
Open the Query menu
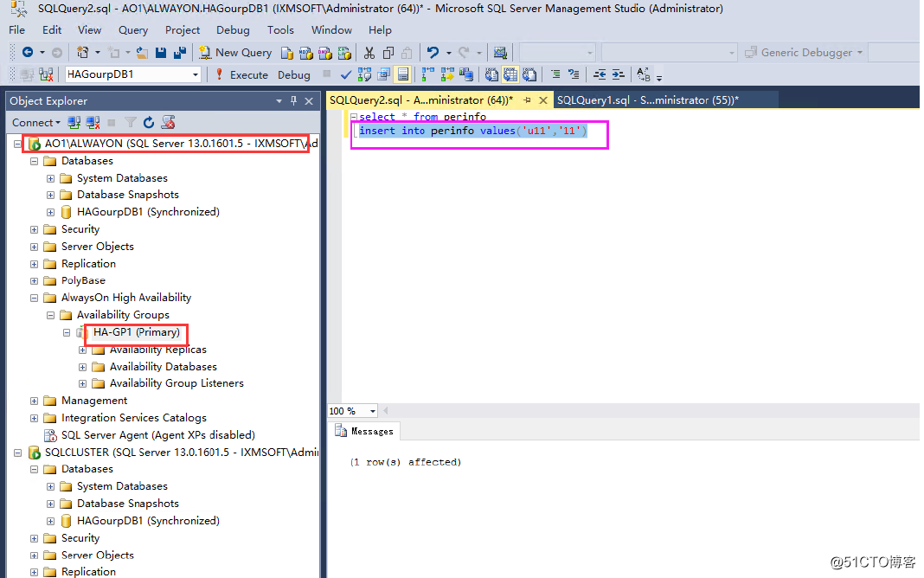click(x=133, y=30)
